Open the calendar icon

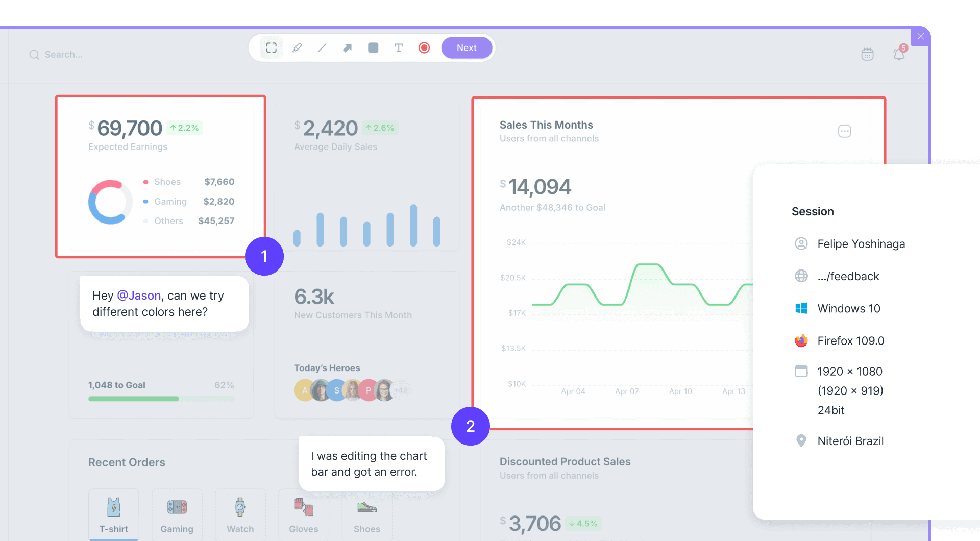click(x=867, y=54)
